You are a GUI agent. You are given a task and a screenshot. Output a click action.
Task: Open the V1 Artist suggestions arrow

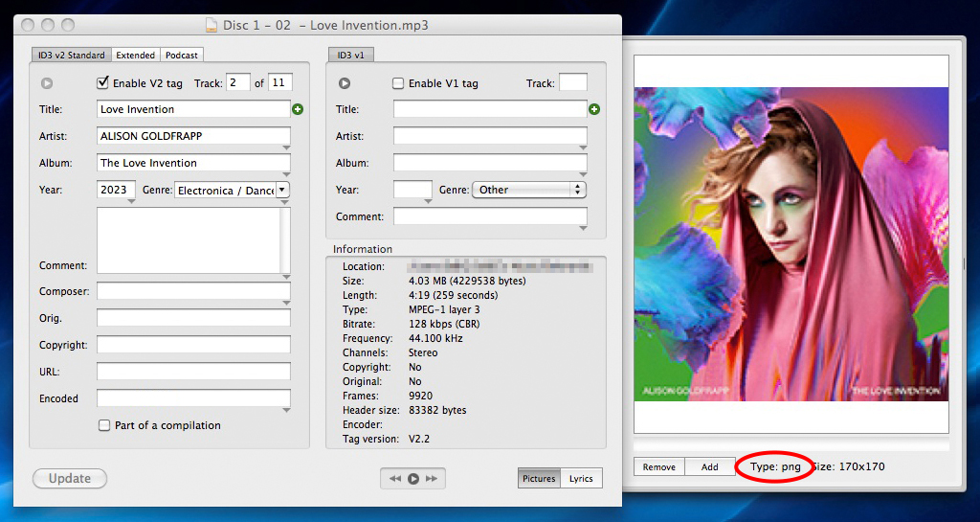583,148
